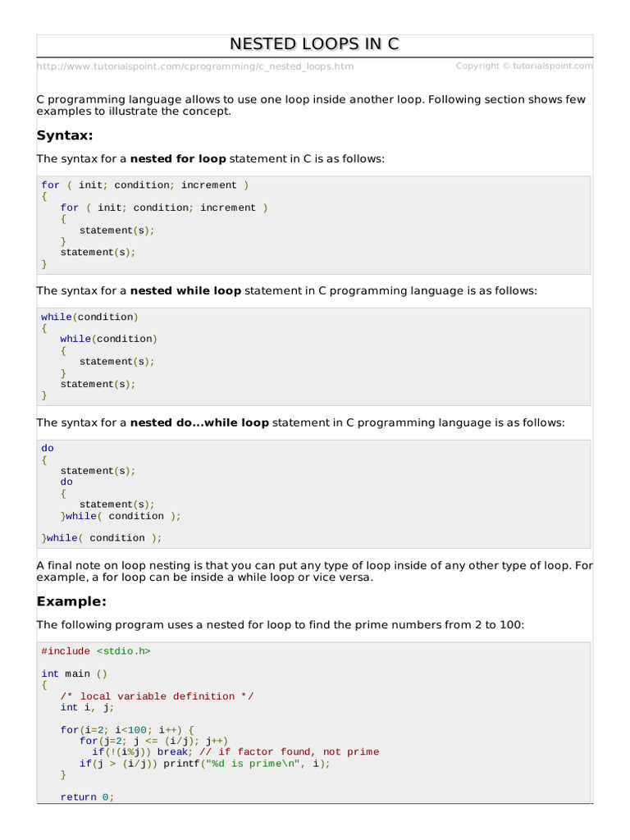Click the '}while( condition );' final closing line

click(102, 538)
